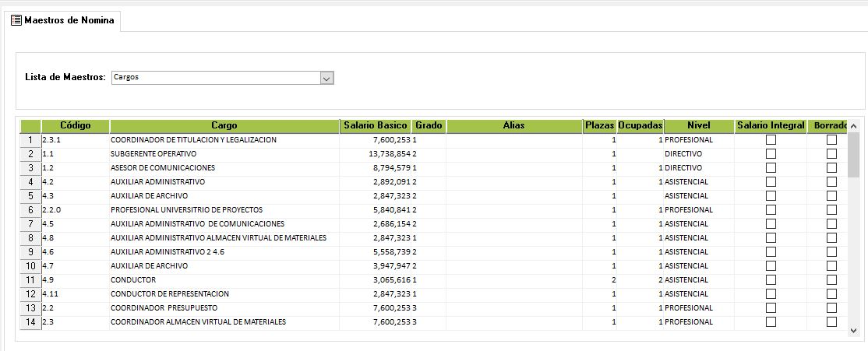
Task: Click the grid's top-left select-all corner cell
Action: click(x=30, y=126)
